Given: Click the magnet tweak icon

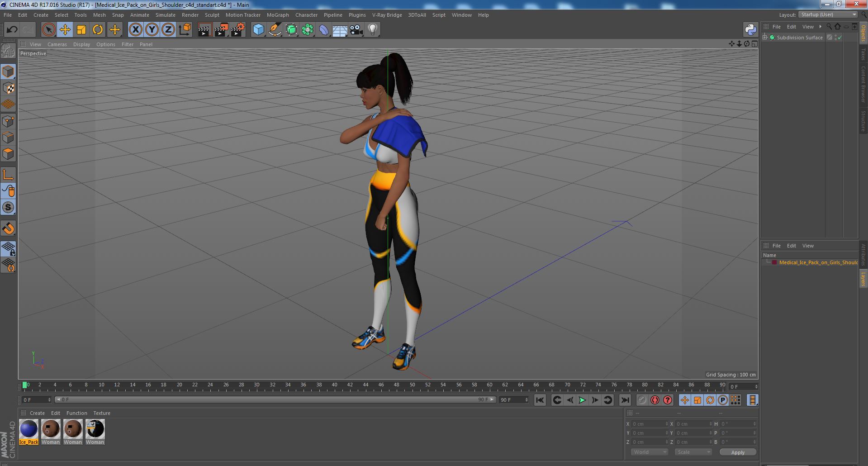Looking at the screenshot, I should pyautogui.click(x=8, y=228).
